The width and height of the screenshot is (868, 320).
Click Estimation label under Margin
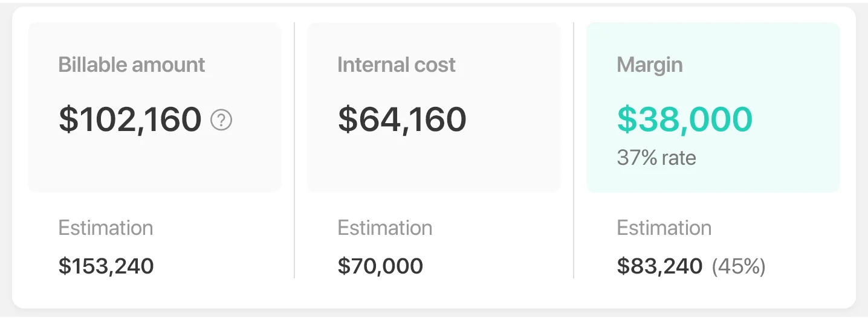click(x=664, y=228)
